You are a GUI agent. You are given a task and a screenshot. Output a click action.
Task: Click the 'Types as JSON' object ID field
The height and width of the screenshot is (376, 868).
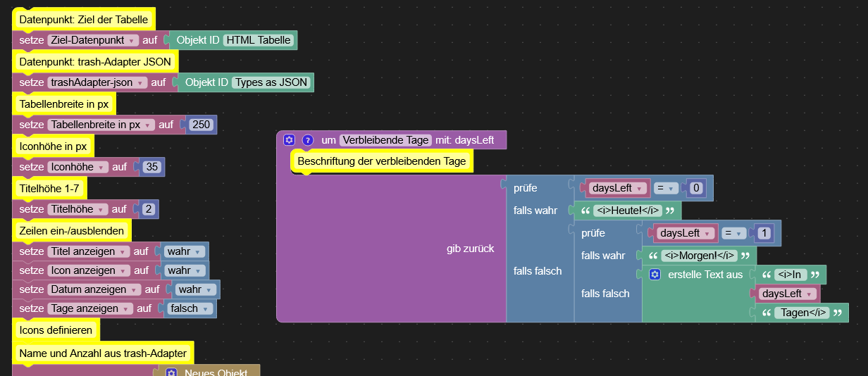coord(271,82)
